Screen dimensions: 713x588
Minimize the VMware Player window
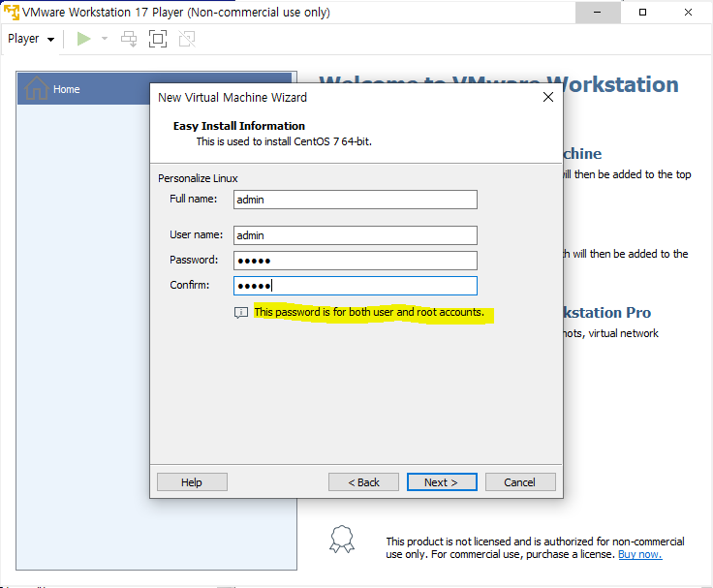[598, 13]
